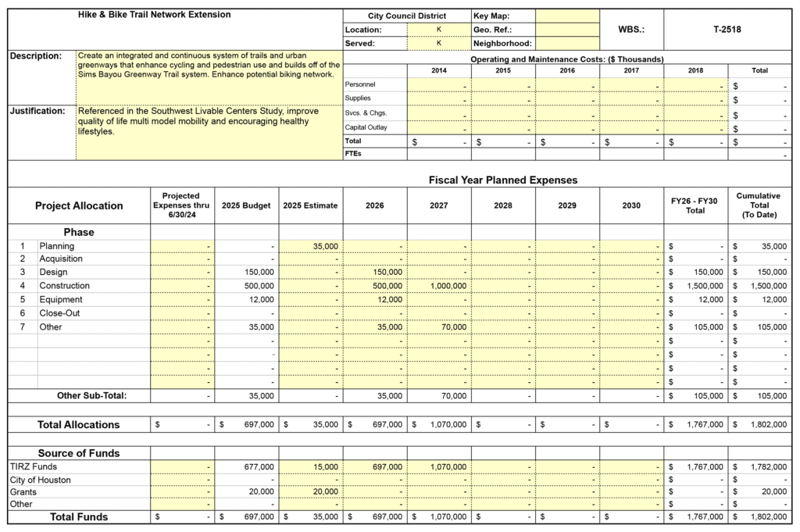Click the Close-Out phase row label

coord(61,313)
